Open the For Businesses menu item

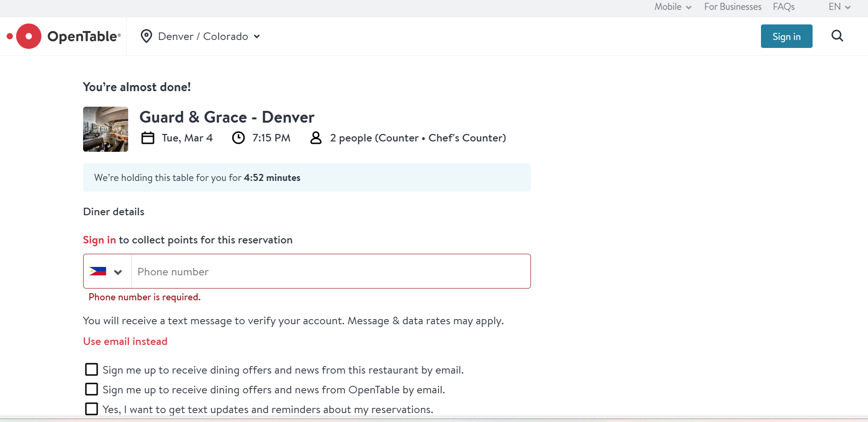(732, 7)
